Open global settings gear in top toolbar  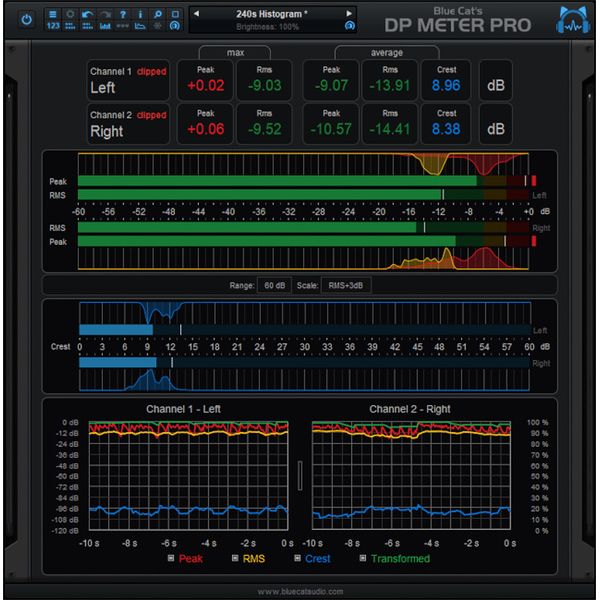point(70,14)
